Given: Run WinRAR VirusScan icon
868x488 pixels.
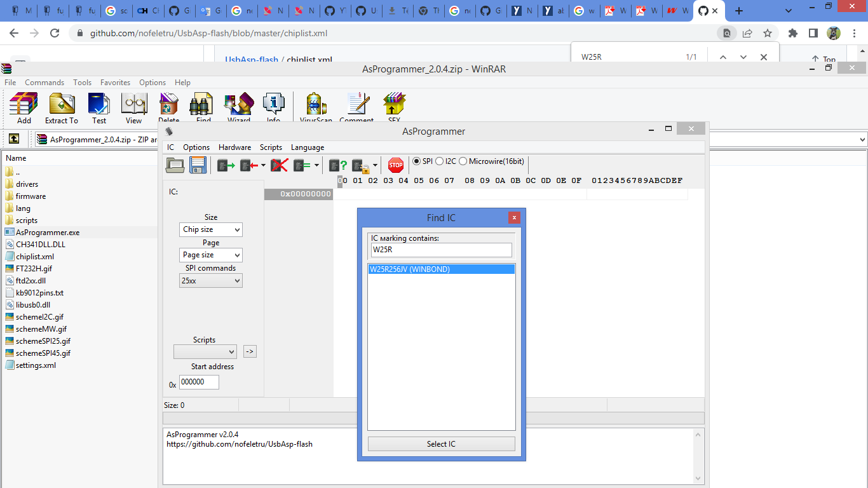Looking at the screenshot, I should click(x=316, y=107).
